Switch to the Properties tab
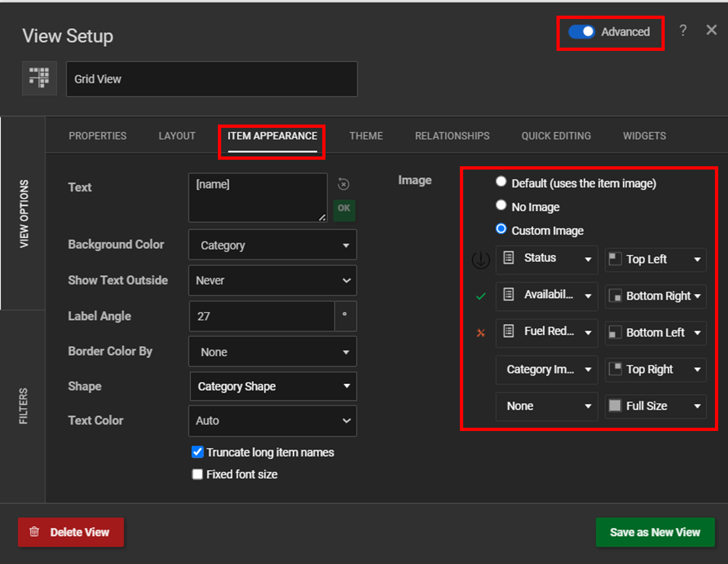The image size is (728, 564). tap(97, 136)
